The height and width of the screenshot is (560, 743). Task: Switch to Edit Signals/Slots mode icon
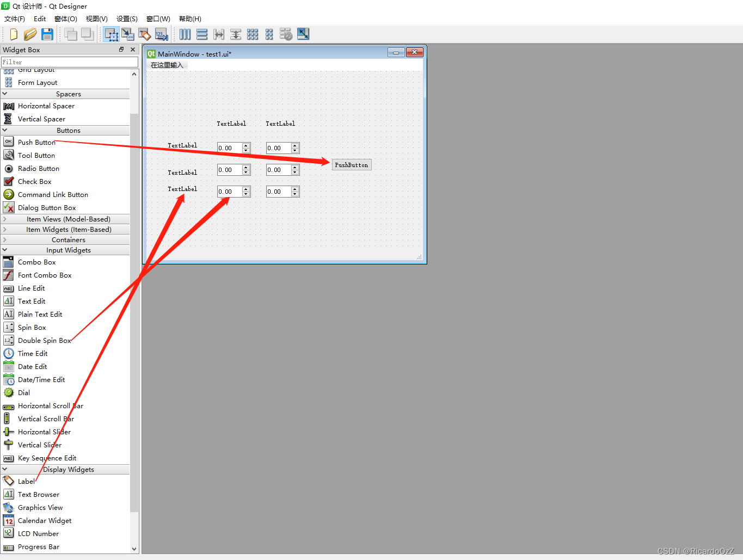coord(128,34)
